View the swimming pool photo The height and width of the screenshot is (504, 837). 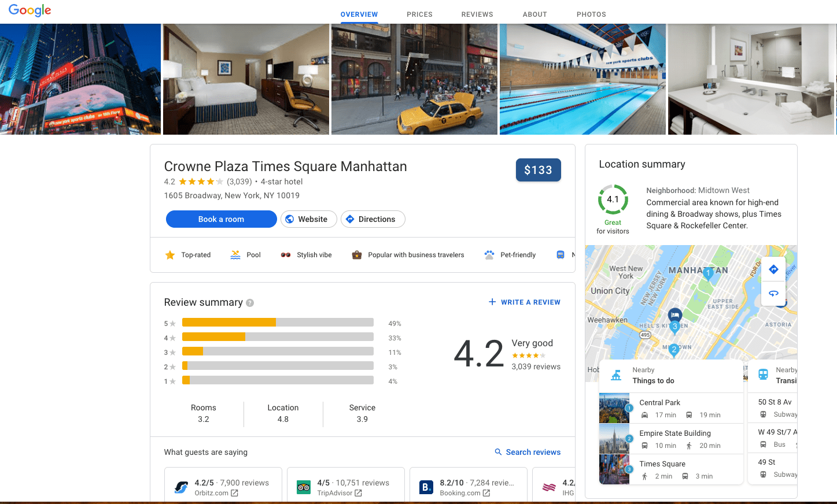(582, 79)
